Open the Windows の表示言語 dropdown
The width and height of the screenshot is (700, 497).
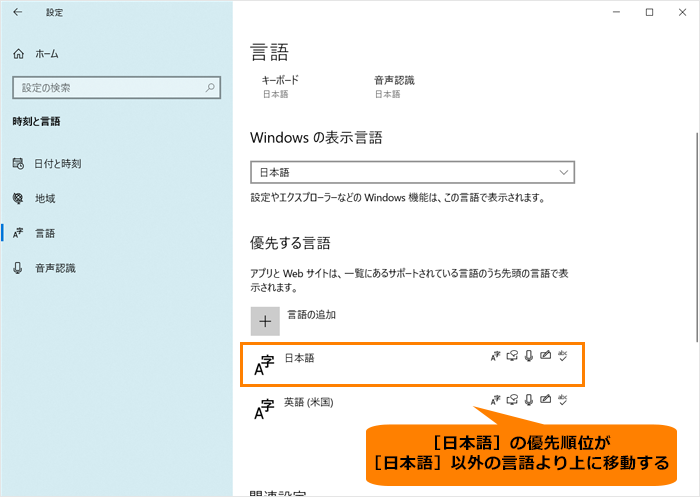[x=412, y=172]
